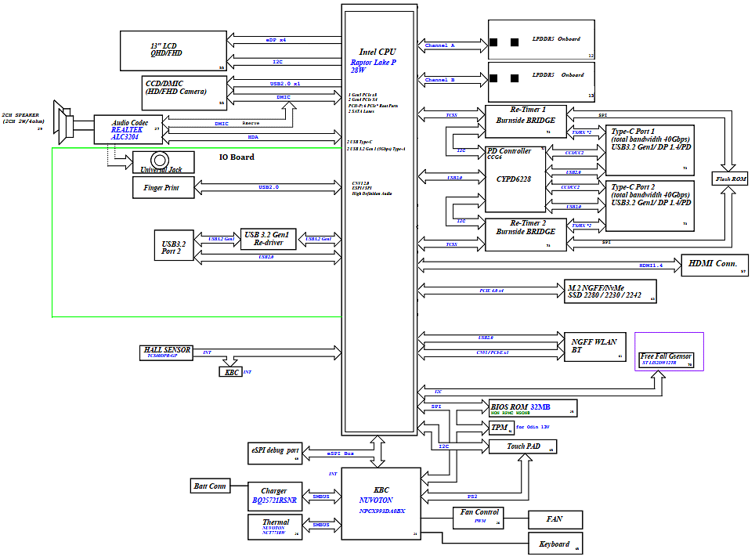
Task: Select the Finger Print block
Action: click(163, 187)
